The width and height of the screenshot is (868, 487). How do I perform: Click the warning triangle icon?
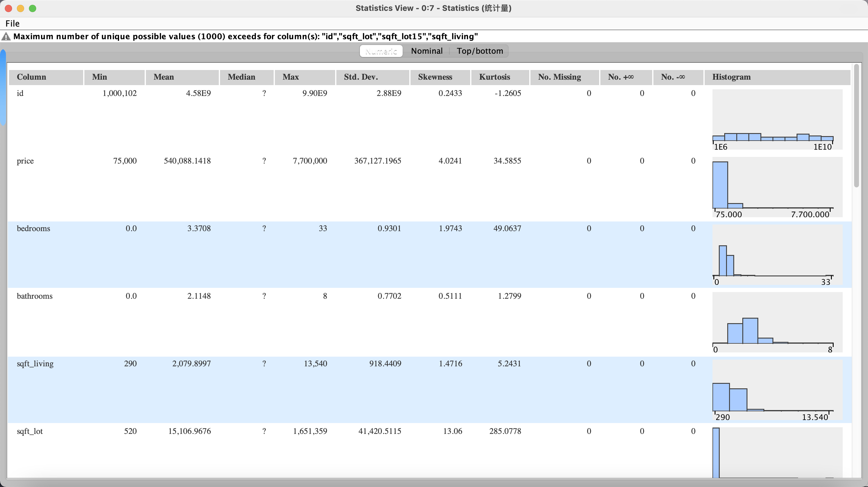coord(6,37)
